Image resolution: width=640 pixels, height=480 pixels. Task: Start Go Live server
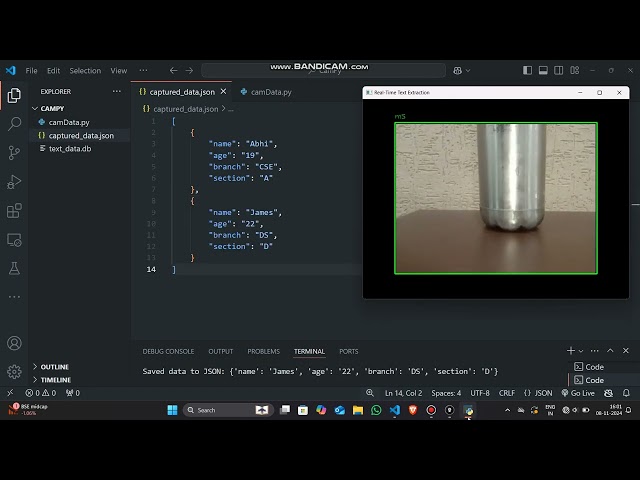point(578,393)
